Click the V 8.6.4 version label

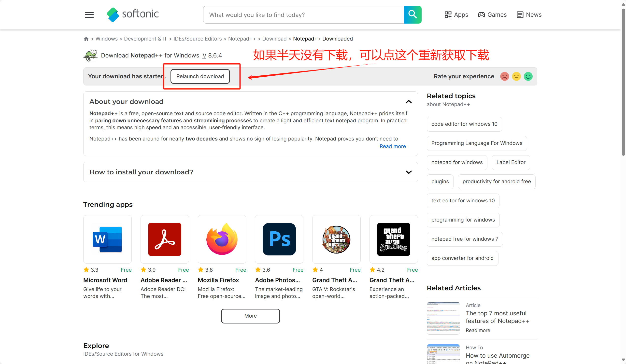point(212,56)
